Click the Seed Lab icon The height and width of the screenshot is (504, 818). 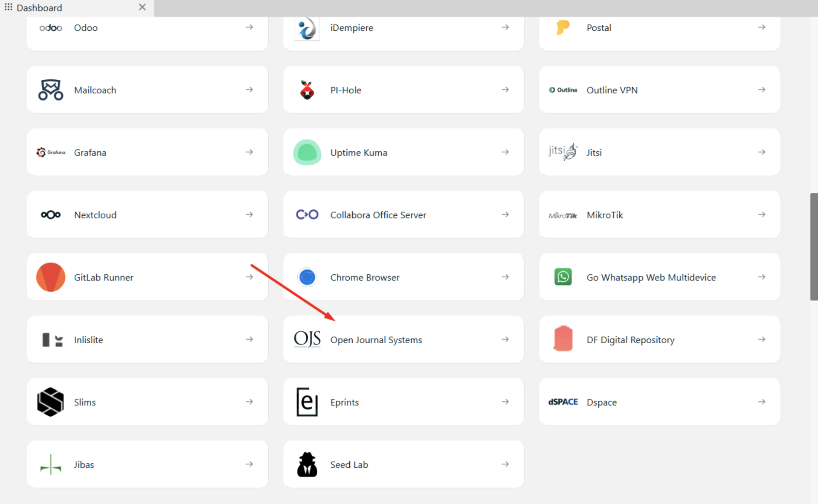point(307,464)
